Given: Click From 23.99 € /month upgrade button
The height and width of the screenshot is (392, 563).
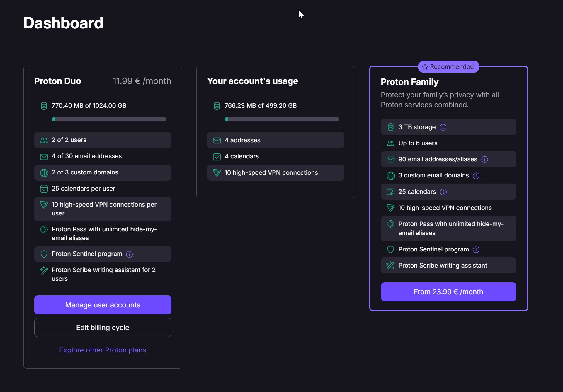Looking at the screenshot, I should click(x=449, y=292).
